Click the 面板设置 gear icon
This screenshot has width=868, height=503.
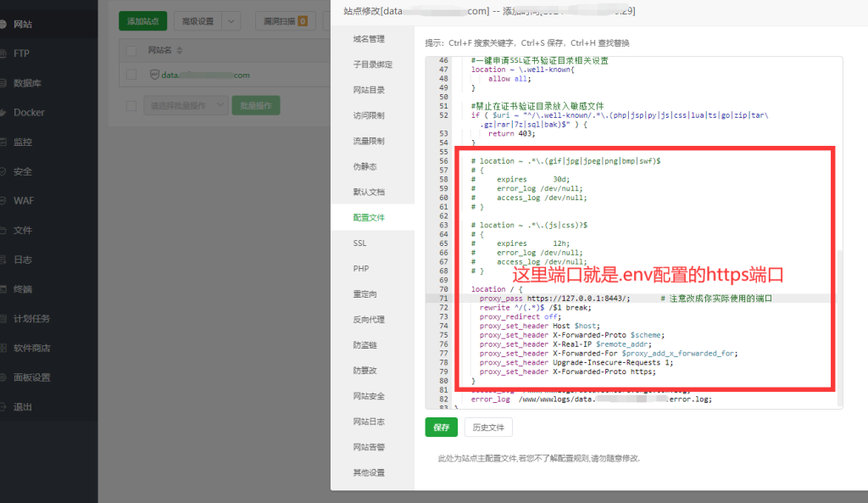pyautogui.click(x=3, y=377)
